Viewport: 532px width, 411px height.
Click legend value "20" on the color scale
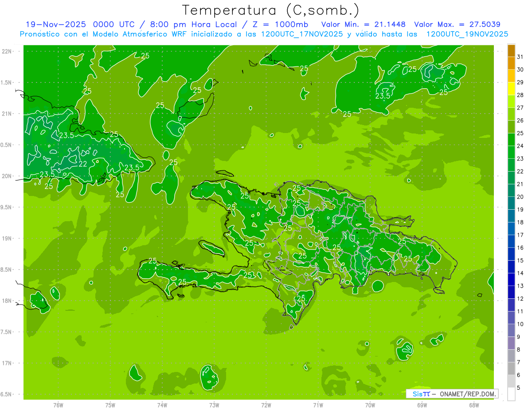[x=520, y=197]
